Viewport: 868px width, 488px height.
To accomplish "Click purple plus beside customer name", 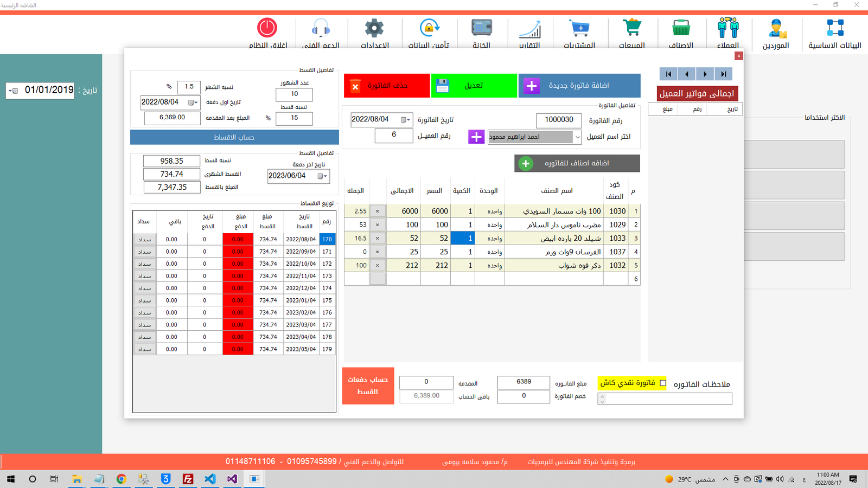I will [x=476, y=137].
